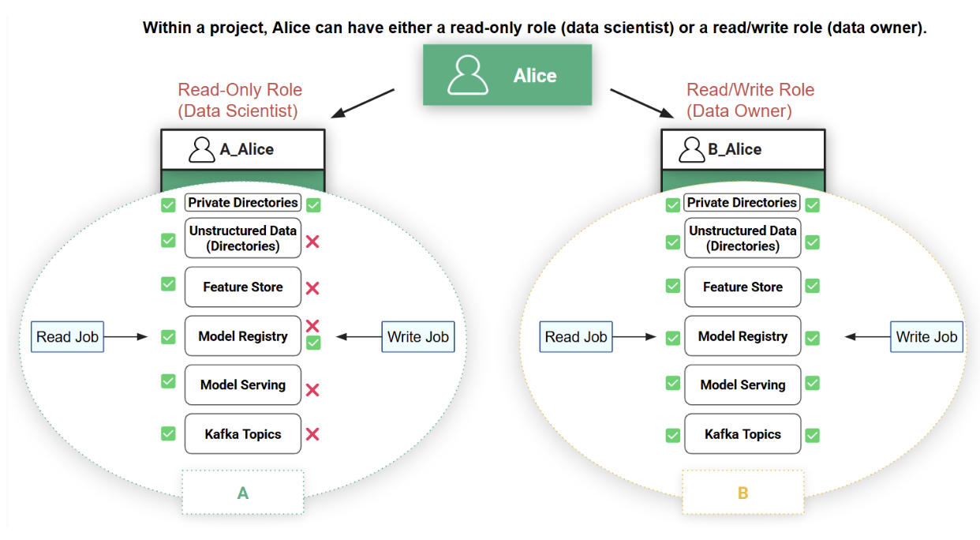
Task: Click red X beside Kafka Topics in A
Action: click(x=312, y=434)
